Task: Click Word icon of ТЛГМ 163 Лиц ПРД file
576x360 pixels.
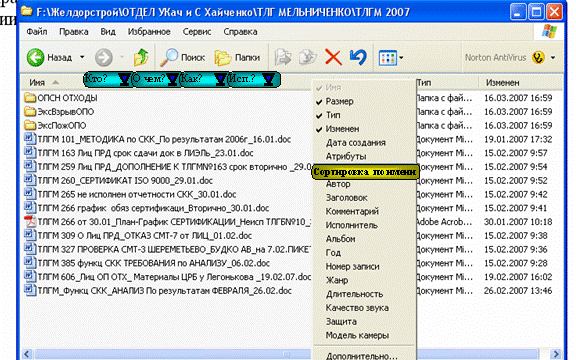Action: (x=29, y=153)
